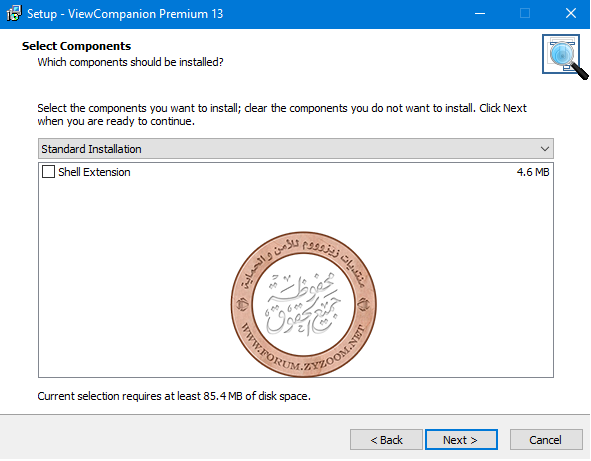Return to previous page with Back
The width and height of the screenshot is (591, 461).
tap(386, 440)
